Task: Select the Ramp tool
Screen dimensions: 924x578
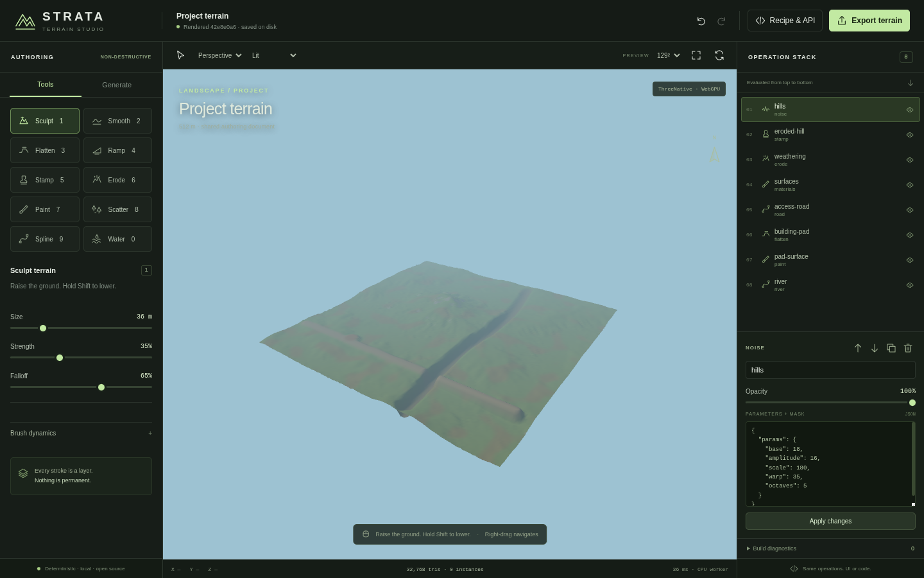Action: [x=117, y=150]
